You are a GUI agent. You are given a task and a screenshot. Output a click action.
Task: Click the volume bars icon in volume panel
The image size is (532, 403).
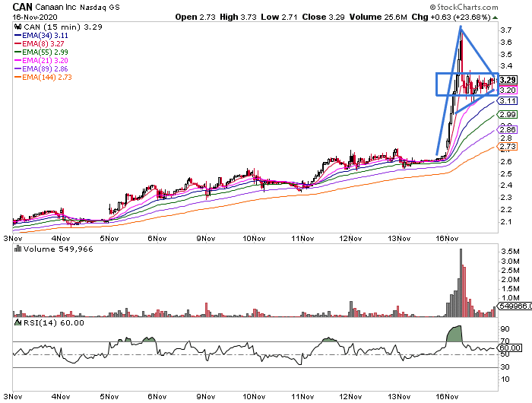click(18, 249)
